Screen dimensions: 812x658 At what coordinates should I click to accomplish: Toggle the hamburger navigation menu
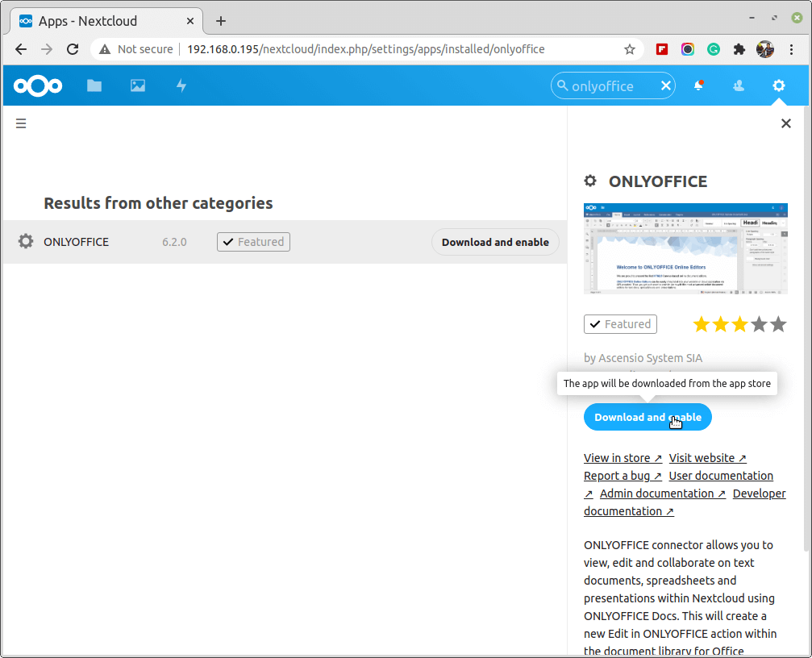21,123
